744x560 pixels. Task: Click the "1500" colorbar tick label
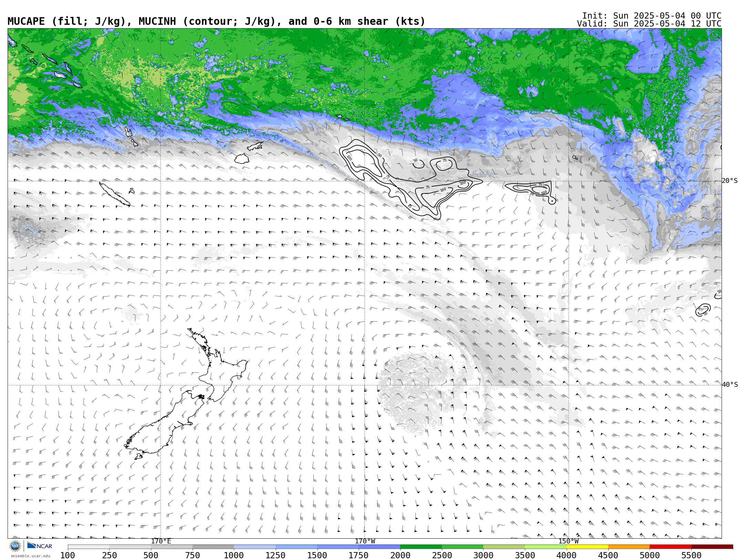pyautogui.click(x=317, y=556)
